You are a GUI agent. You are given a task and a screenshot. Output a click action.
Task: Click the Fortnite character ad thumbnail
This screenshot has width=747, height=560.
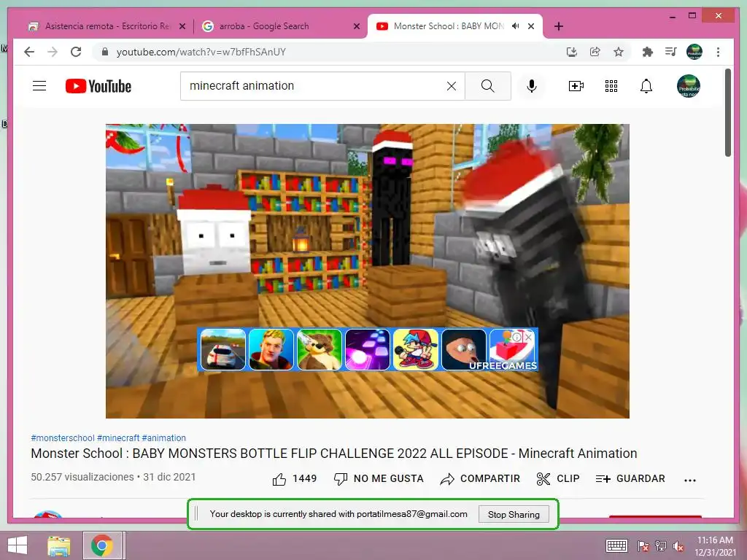(x=271, y=349)
